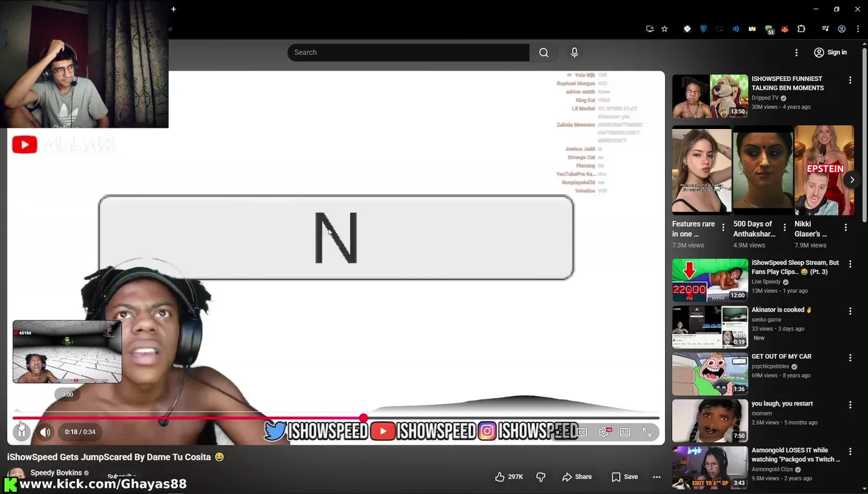This screenshot has height=494, width=868.
Task: Open the browser profile avatar
Action: pyautogui.click(x=841, y=29)
